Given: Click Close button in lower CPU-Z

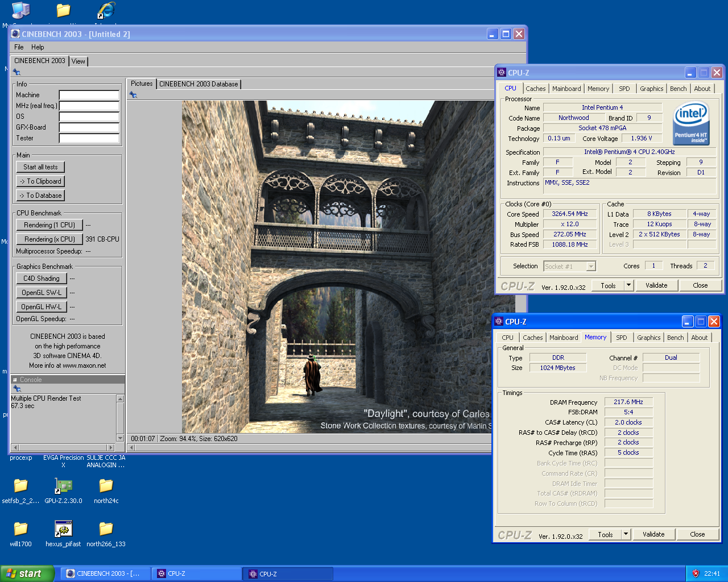Looking at the screenshot, I should click(697, 534).
